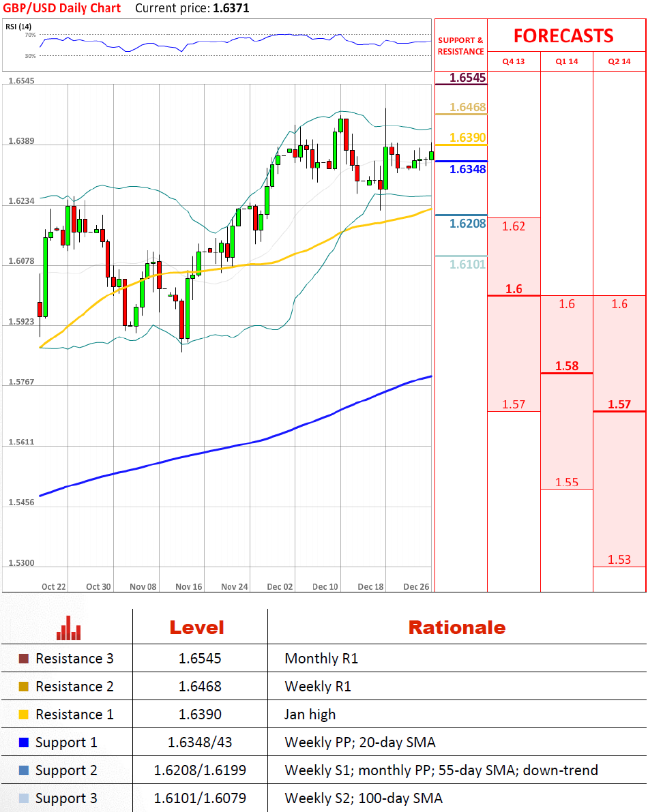Viewport: 648px width, 812px height.
Task: Select the Support 1 blue color swatch
Action: click(23, 742)
